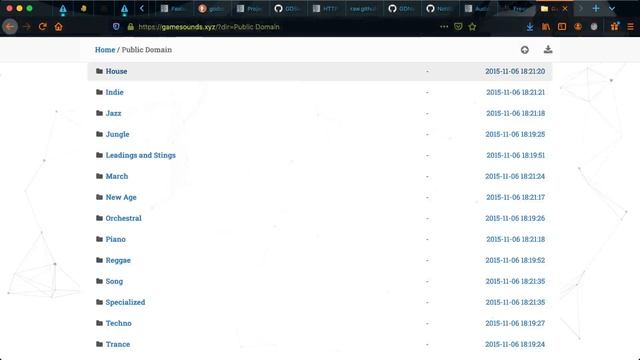Toggle the sidebar view icon
Viewport: 640px width, 360px height.
tap(562, 27)
